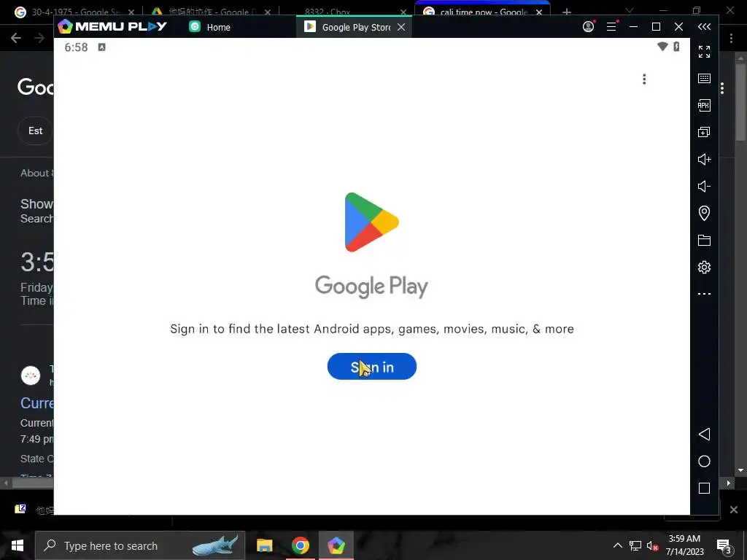This screenshot has width=747, height=560.
Task: Open File Explorer from taskbar
Action: [x=264, y=545]
